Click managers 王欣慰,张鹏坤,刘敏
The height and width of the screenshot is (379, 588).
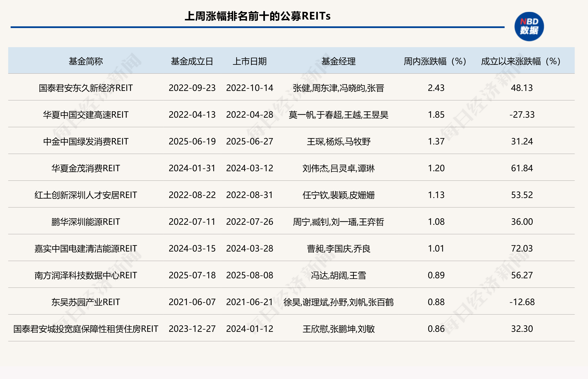[x=339, y=329]
